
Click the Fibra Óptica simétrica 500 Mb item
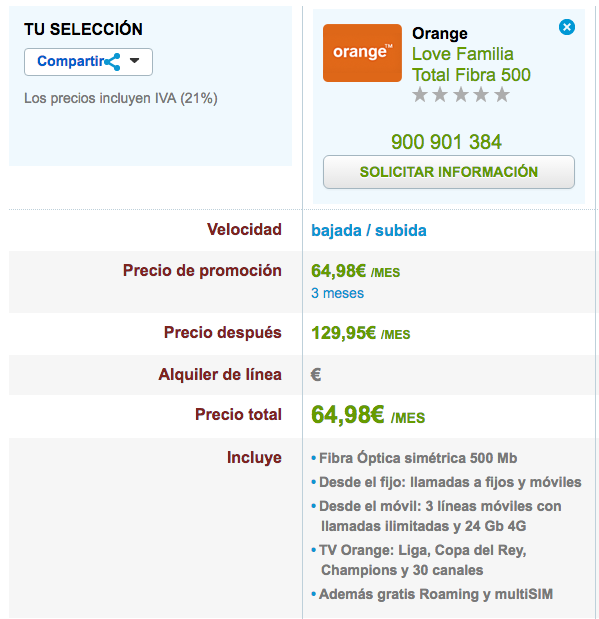click(418, 458)
